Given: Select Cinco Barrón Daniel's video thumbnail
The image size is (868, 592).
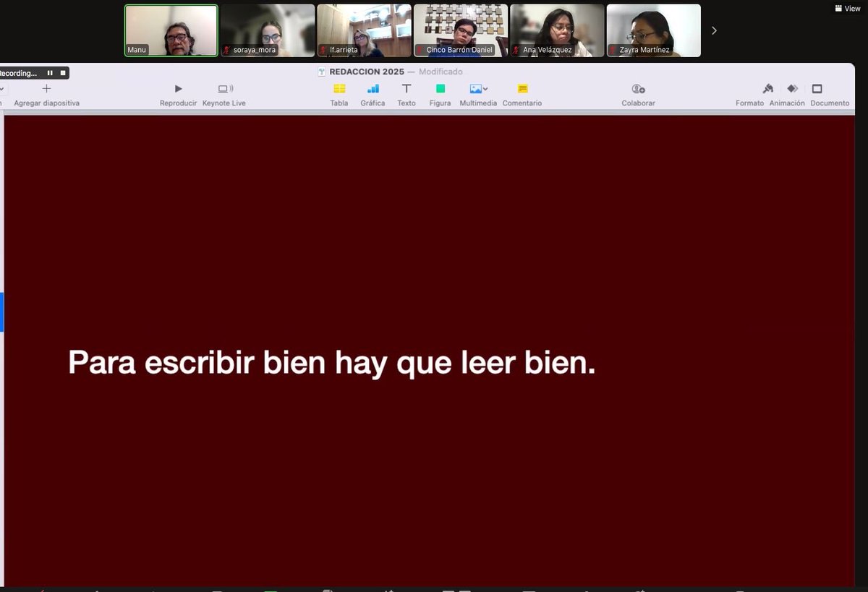Looking at the screenshot, I should click(x=461, y=30).
